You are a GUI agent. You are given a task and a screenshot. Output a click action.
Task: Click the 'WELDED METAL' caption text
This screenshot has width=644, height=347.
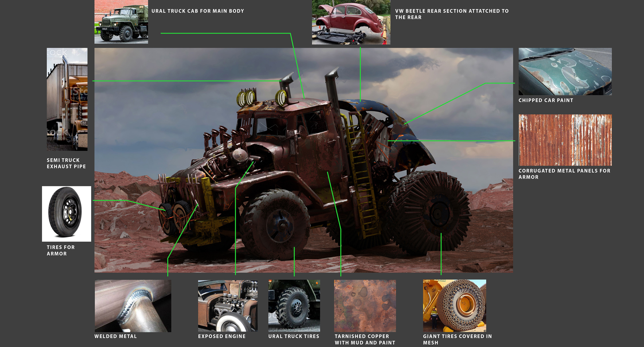point(116,336)
